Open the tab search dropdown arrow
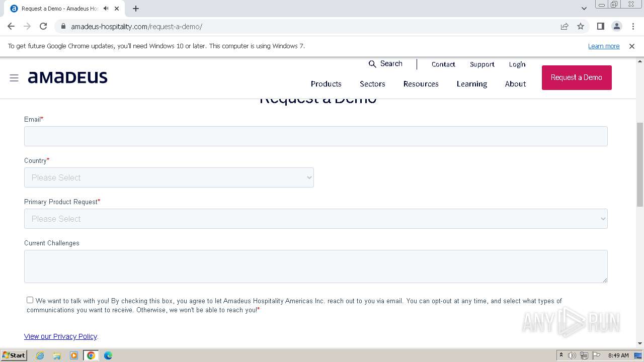Image resolution: width=644 pixels, height=362 pixels. click(584, 8)
